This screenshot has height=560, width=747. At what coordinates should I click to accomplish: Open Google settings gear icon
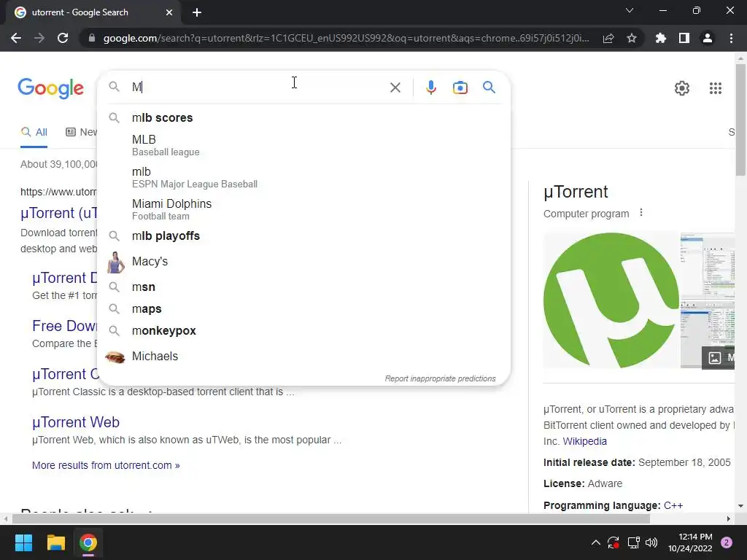pos(682,88)
